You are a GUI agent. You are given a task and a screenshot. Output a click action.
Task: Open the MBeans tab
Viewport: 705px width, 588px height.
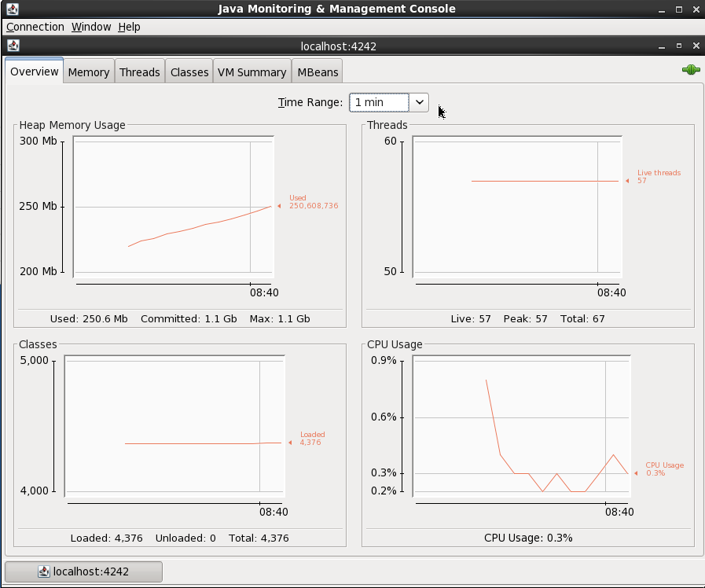pyautogui.click(x=318, y=72)
